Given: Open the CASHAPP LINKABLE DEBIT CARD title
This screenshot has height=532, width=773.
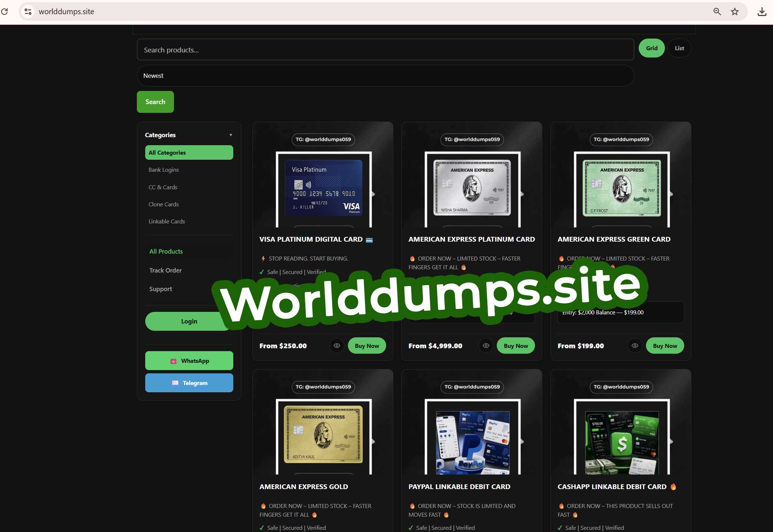Looking at the screenshot, I should (x=617, y=487).
